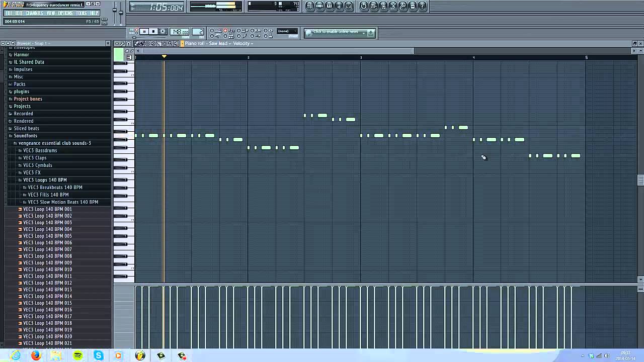Image resolution: width=644 pixels, height=362 pixels.
Task: Open the Velocity event property dropdown
Action: (x=244, y=44)
